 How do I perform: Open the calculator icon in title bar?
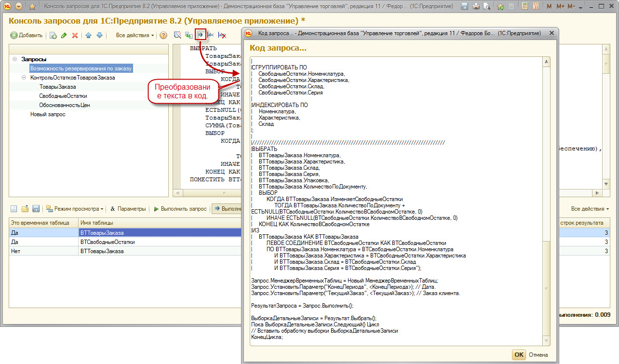click(x=524, y=7)
